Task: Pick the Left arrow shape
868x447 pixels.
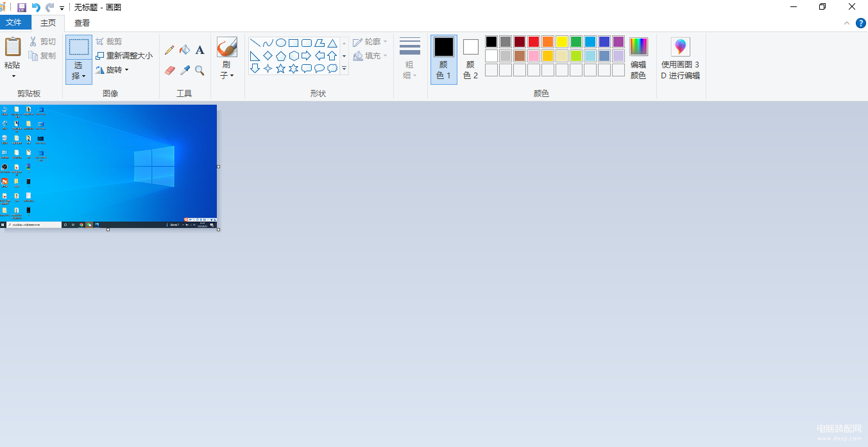Action: click(319, 56)
